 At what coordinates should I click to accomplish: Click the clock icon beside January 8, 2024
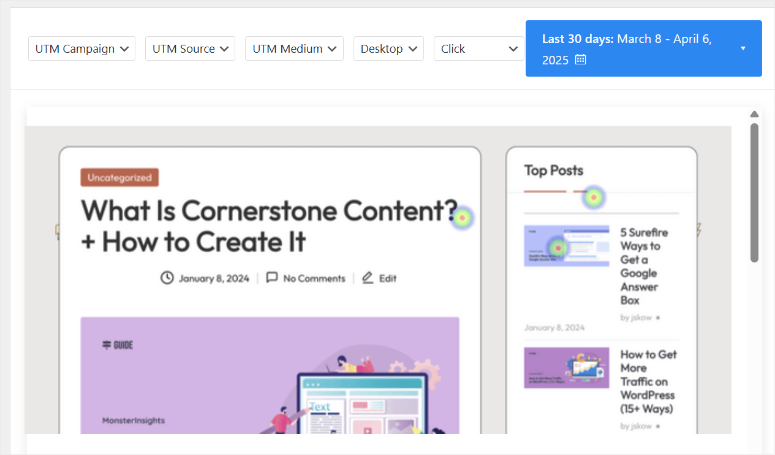click(167, 278)
